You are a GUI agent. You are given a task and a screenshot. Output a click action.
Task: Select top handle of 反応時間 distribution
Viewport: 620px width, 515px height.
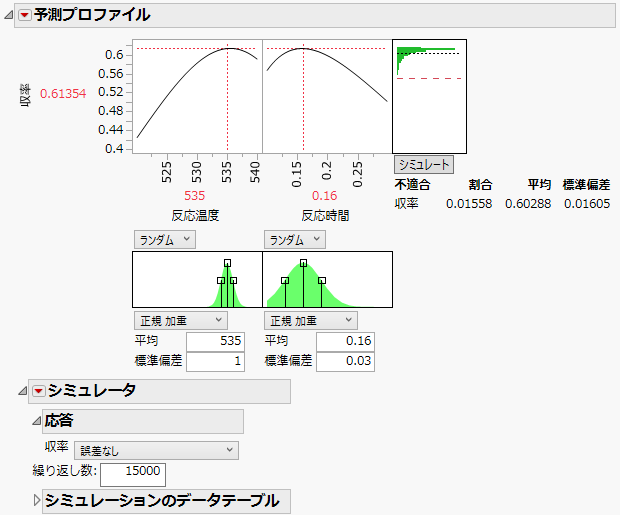[x=303, y=263]
